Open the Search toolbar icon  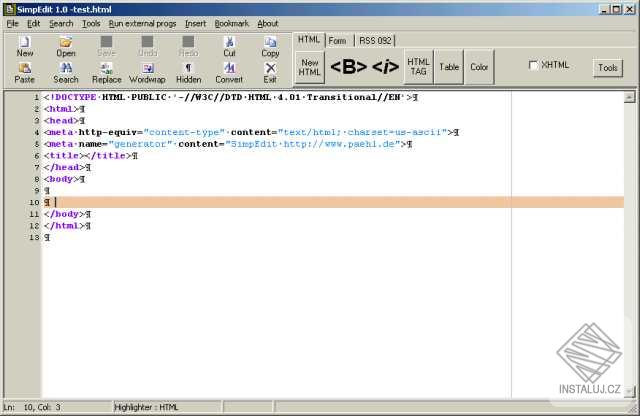(x=66, y=73)
